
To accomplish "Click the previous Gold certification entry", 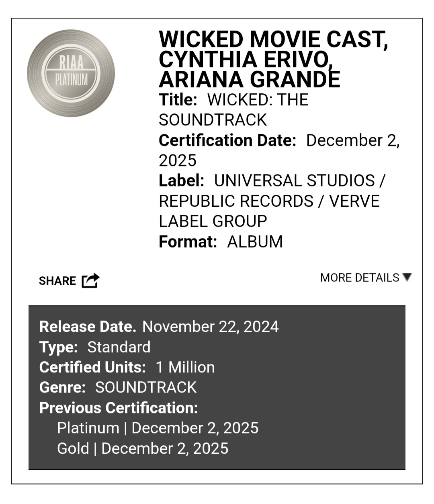I will [143, 448].
